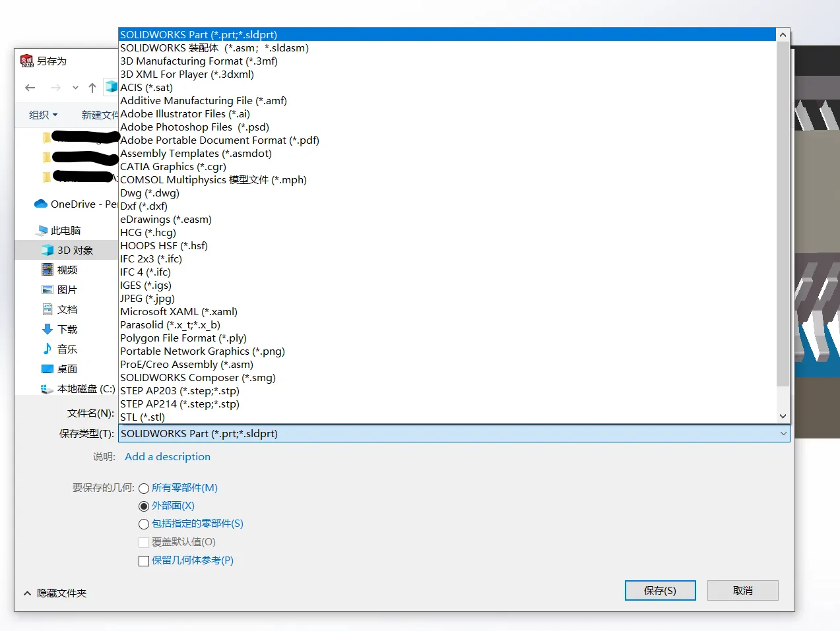Select 此电脑 in the navigation tree
The image size is (840, 631).
point(66,230)
